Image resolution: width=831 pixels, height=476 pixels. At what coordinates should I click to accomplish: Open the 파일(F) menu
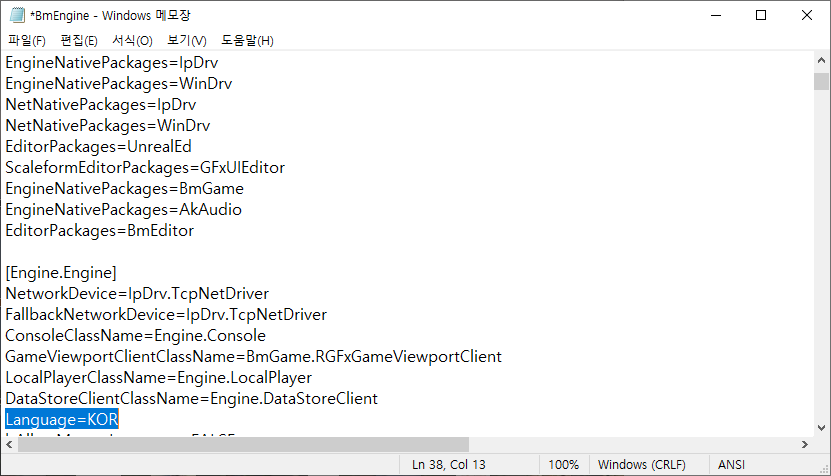[26, 41]
